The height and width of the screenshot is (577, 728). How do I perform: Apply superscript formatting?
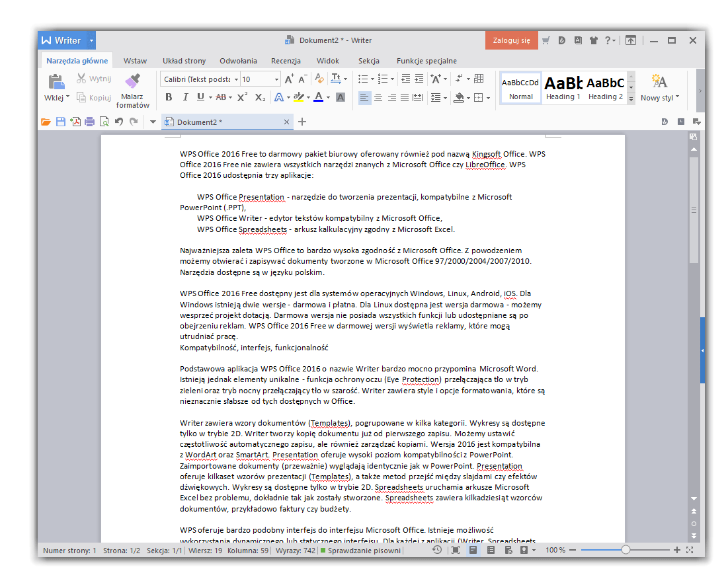pos(242,97)
